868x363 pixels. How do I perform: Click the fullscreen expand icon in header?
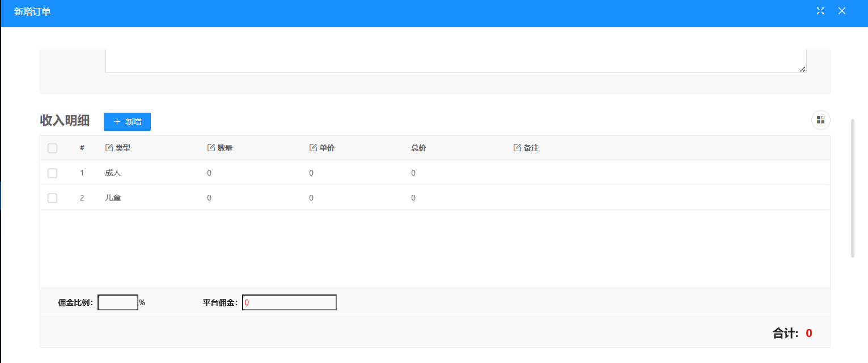(820, 11)
